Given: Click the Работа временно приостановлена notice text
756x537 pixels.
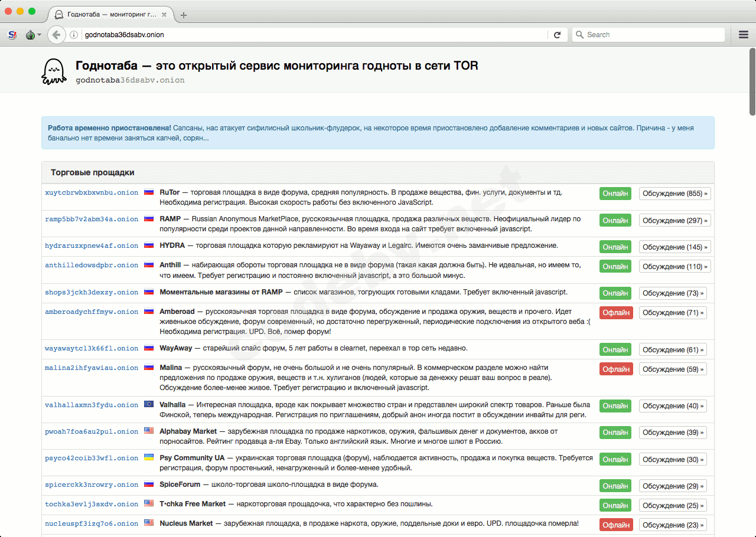Looking at the screenshot, I should [110, 127].
